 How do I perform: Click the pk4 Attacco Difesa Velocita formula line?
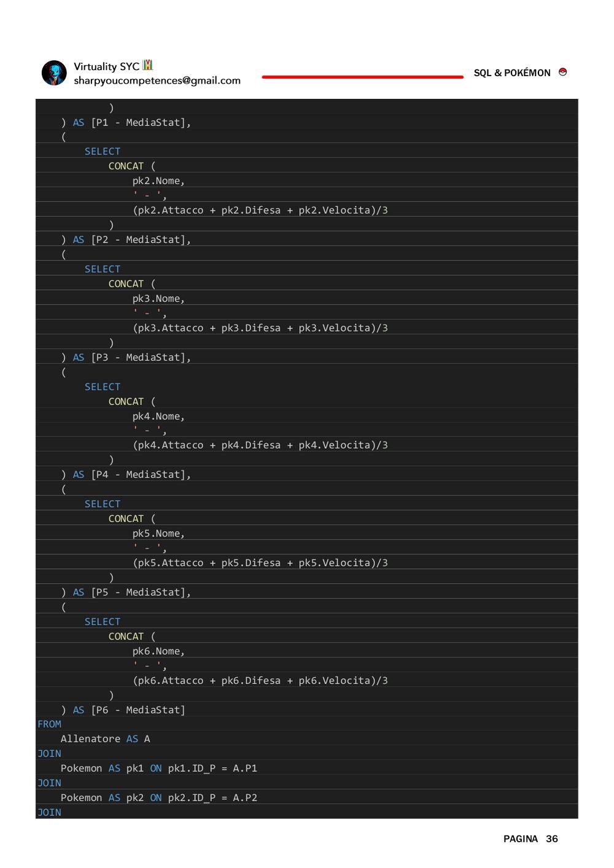coord(260,445)
